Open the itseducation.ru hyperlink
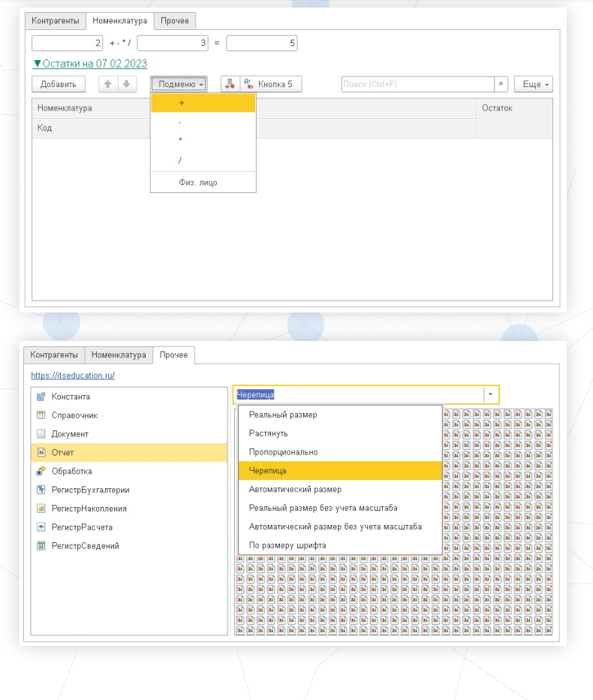The image size is (593, 700). point(72,374)
